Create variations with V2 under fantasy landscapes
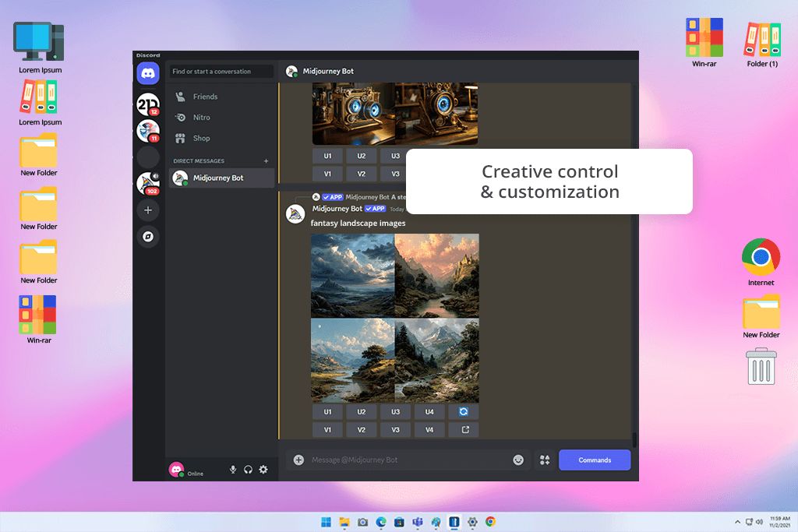Viewport: 798px width, 532px height. [x=362, y=430]
